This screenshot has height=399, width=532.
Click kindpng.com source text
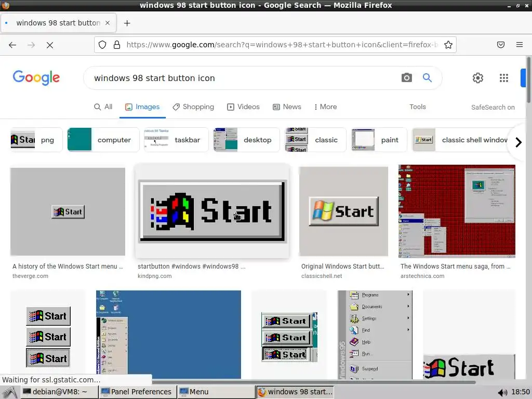[x=154, y=276]
